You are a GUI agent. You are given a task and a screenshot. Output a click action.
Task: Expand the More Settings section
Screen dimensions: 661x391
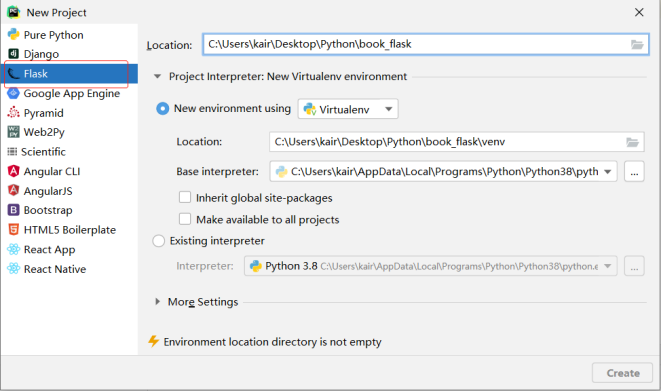tap(157, 302)
